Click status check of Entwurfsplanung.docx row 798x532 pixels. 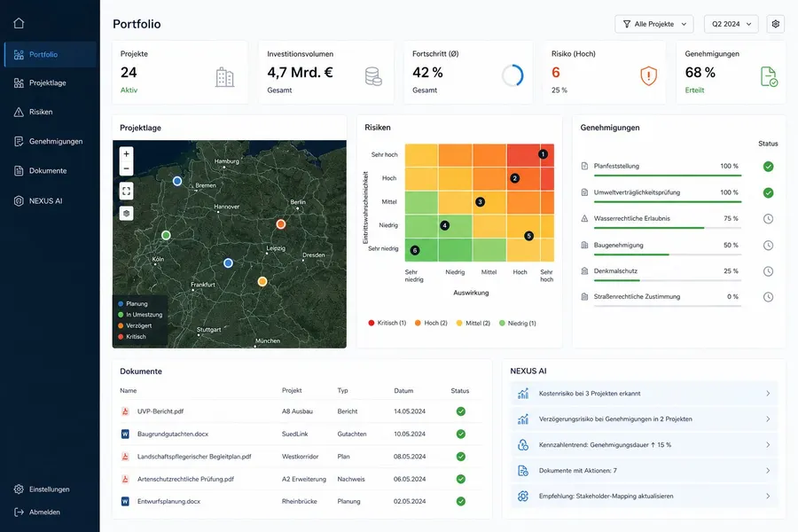(x=460, y=502)
